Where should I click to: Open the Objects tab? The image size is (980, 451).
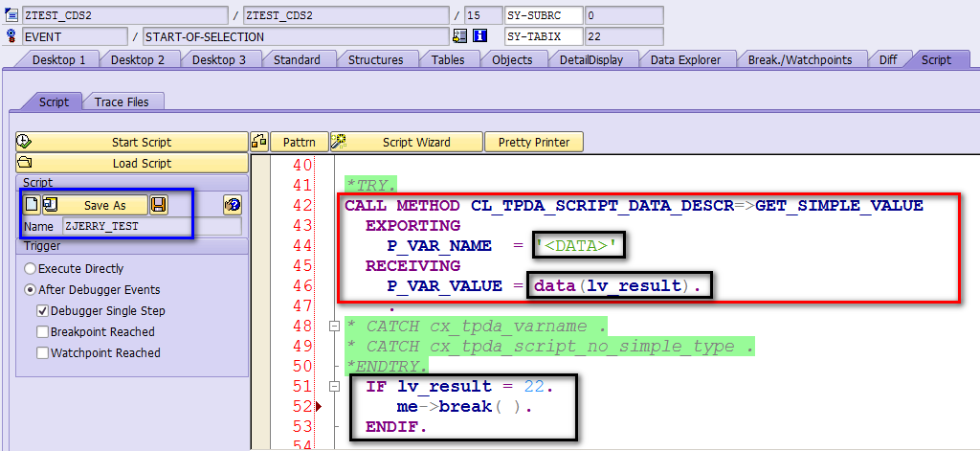click(x=513, y=60)
